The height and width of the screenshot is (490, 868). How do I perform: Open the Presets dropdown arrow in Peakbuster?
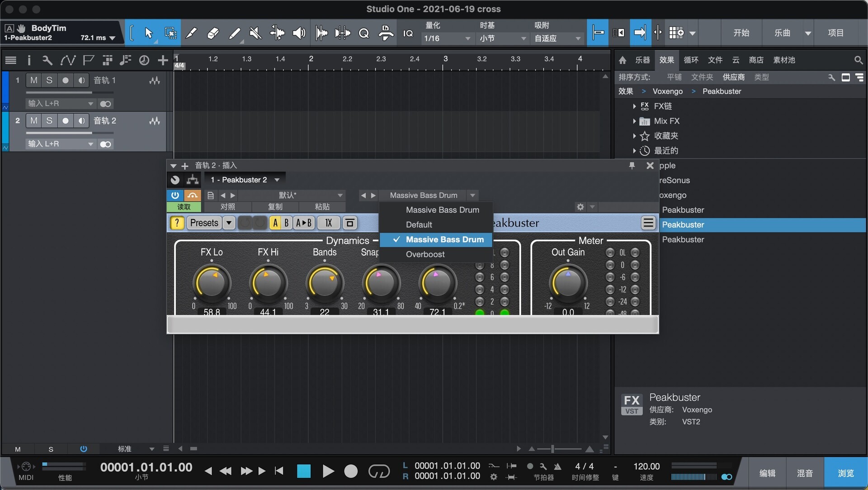click(229, 223)
